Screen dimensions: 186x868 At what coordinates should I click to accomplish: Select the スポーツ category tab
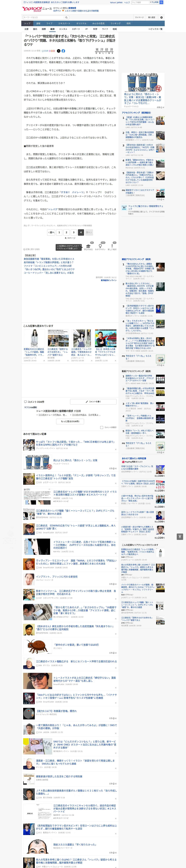point(76,29)
